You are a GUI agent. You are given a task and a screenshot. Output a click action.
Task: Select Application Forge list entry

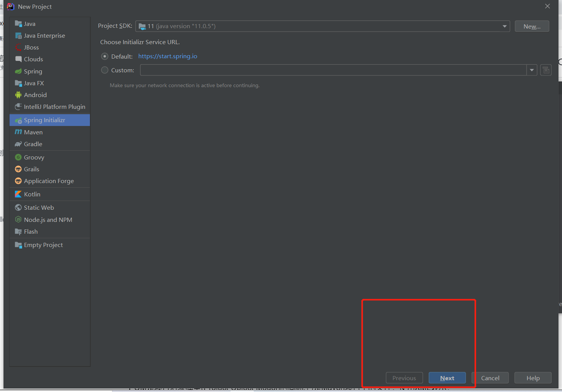tap(50, 181)
